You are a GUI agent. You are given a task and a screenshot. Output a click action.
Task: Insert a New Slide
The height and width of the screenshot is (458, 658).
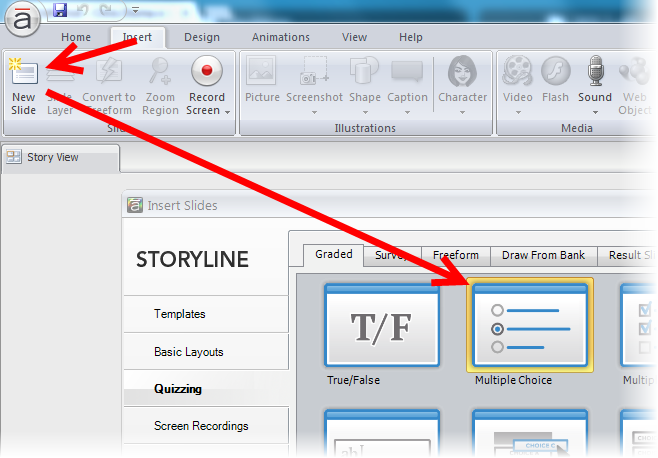coord(24,86)
